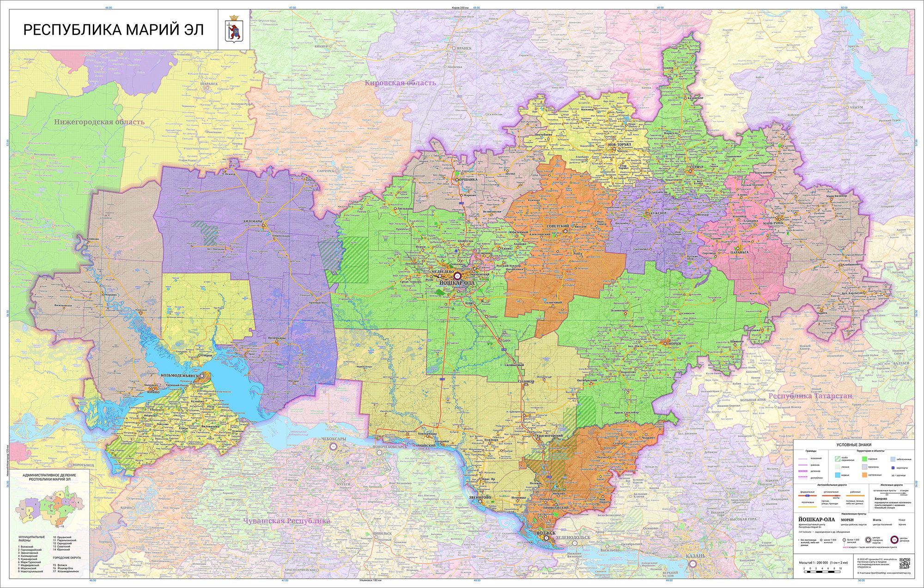Click the Mari El coat of arms emblem

[234, 29]
